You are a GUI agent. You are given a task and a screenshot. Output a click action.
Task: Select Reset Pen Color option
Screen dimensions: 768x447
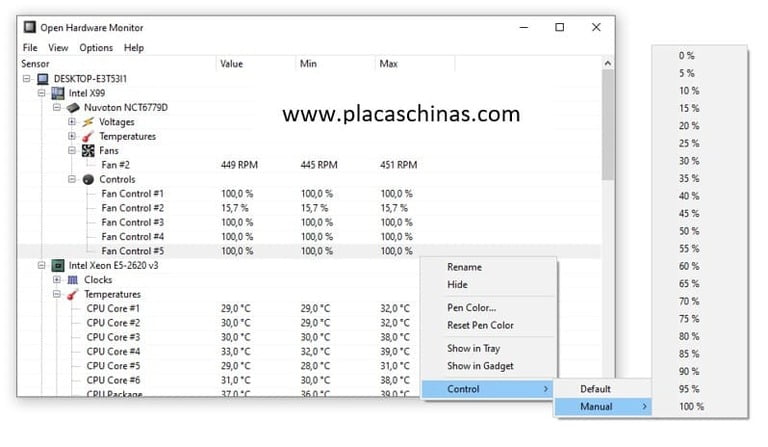click(x=489, y=325)
